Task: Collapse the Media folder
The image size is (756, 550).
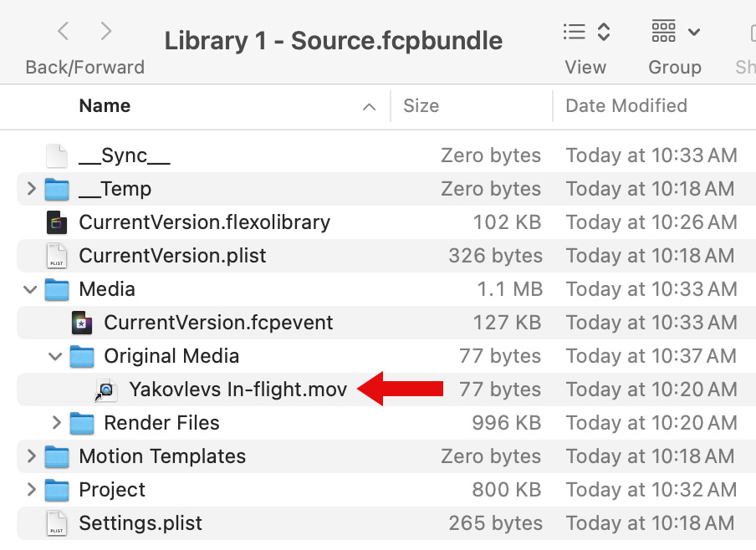Action: [x=31, y=289]
